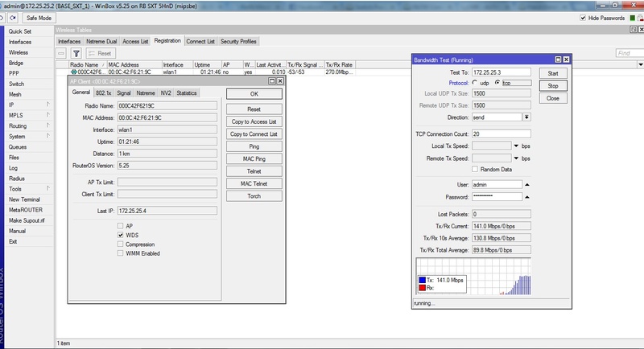Open the Security Profiles tab
The width and height of the screenshot is (644, 349).
pyautogui.click(x=238, y=41)
